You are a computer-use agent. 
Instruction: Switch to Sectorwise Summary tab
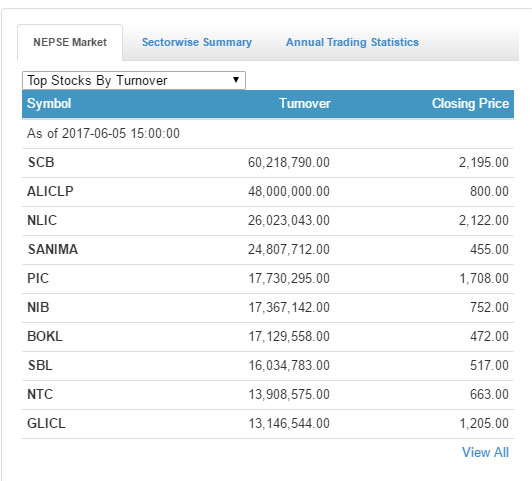tap(197, 42)
